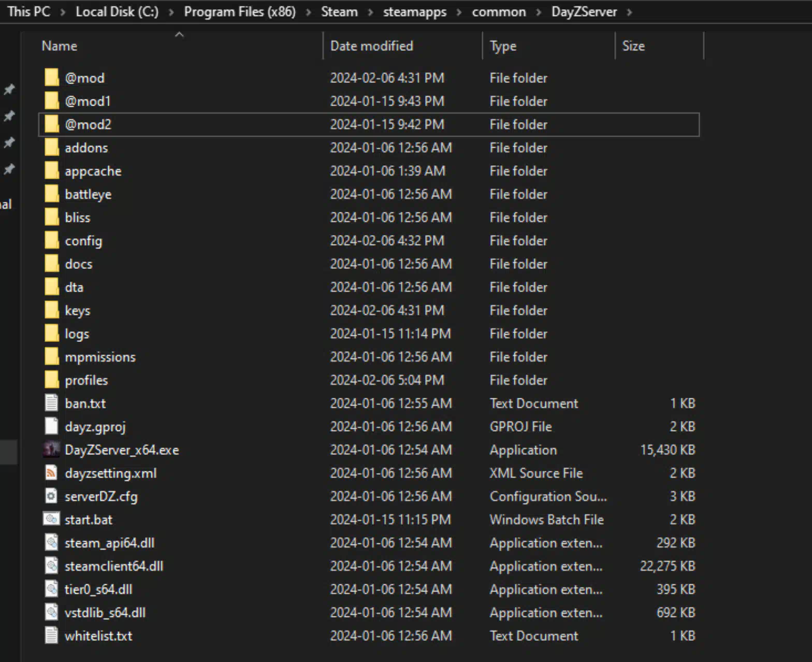Screen dimensions: 812x662
Task: Select the steamclient64.dll file name
Action: [114, 566]
